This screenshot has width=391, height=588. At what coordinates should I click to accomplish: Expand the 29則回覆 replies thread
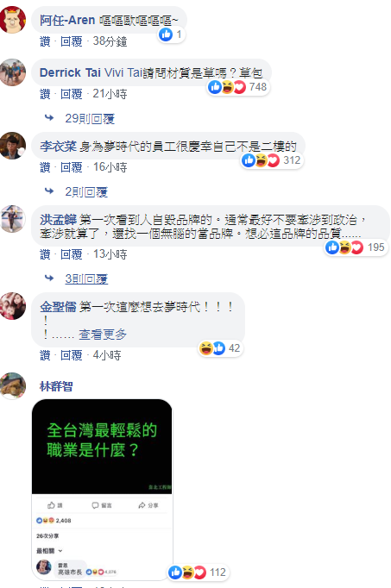(x=90, y=118)
